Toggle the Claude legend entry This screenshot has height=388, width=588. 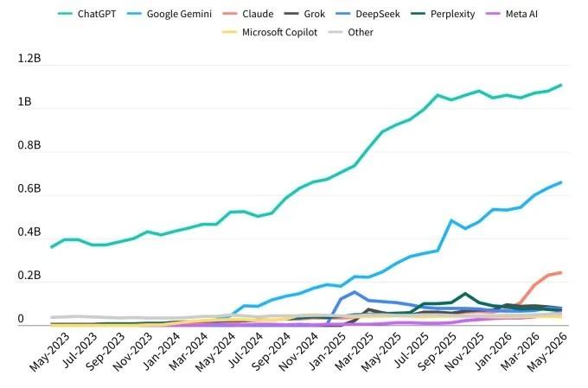pyautogui.click(x=247, y=14)
